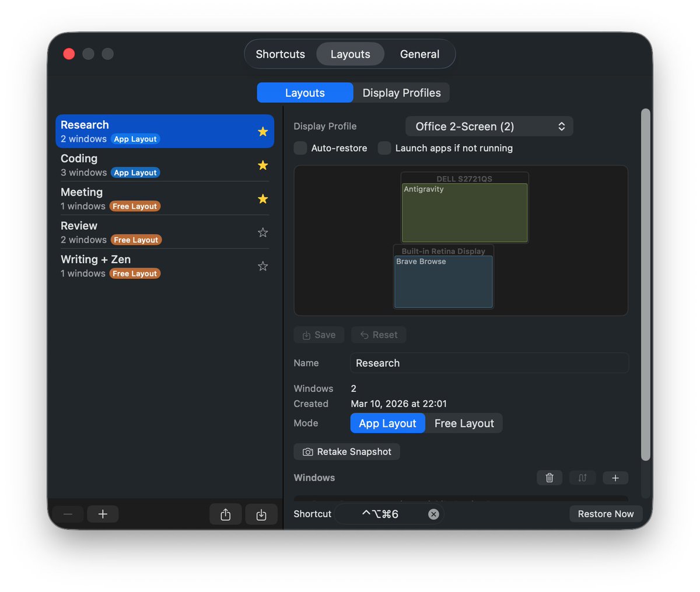The width and height of the screenshot is (700, 592).
Task: Clear the shortcut with the x icon
Action: (x=433, y=514)
